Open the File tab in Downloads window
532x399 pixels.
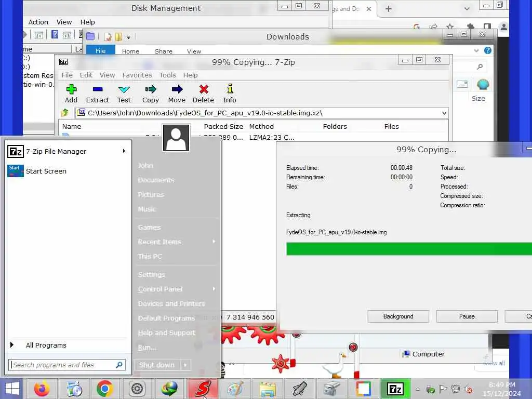100,50
